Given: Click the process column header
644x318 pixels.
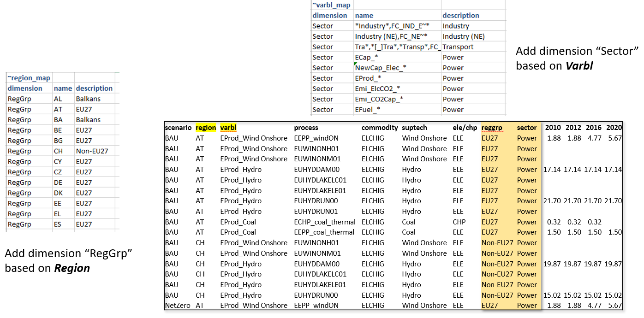Looking at the screenshot, I should click(x=306, y=128).
